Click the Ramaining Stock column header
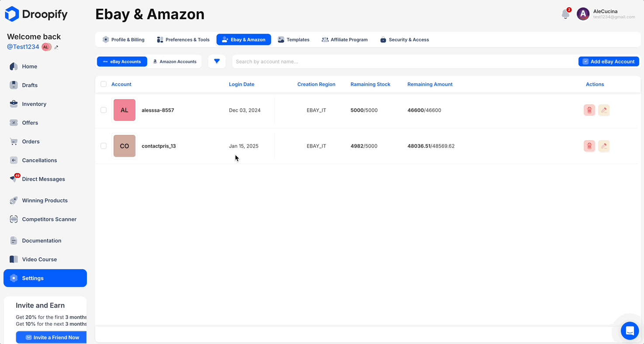This screenshot has width=644, height=344. (x=370, y=84)
